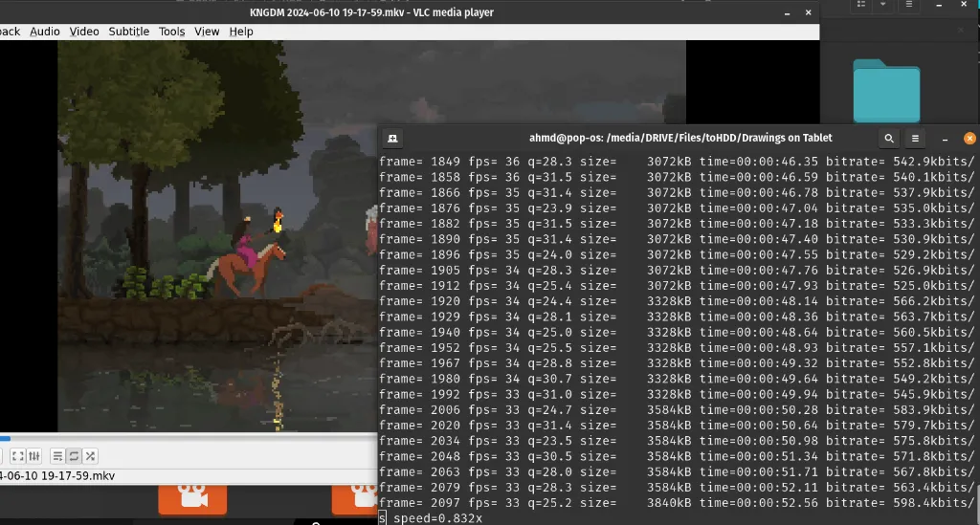Minimize the terminal window
Viewport: 980px width, 525px height.
(x=945, y=139)
